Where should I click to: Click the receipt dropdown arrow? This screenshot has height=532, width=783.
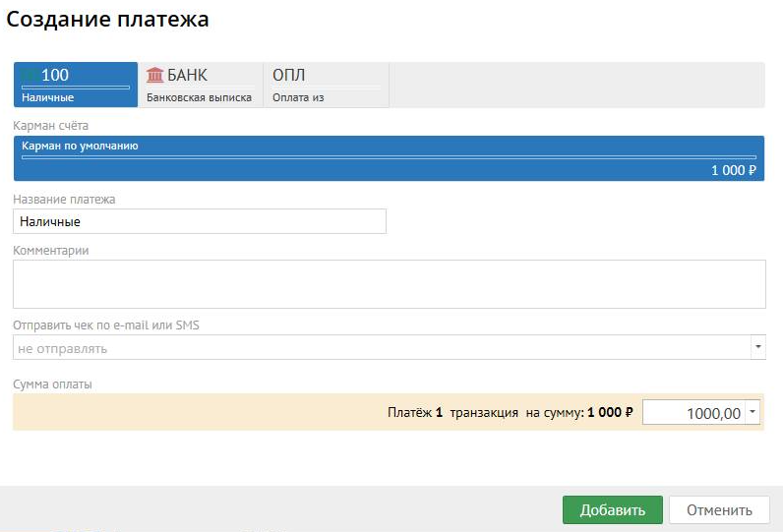tap(758, 347)
